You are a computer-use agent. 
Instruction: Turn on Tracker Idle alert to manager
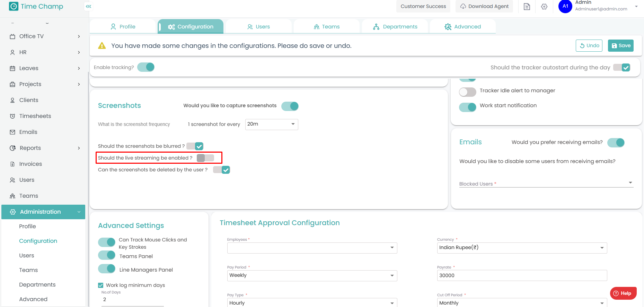467,92
